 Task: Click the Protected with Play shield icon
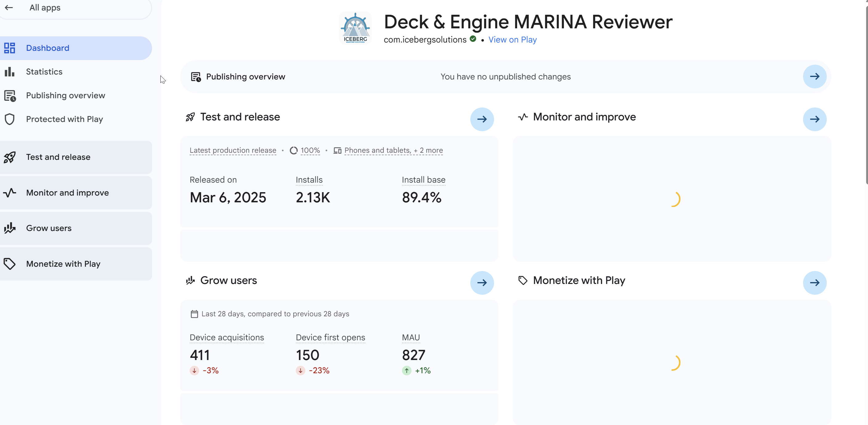tap(10, 119)
